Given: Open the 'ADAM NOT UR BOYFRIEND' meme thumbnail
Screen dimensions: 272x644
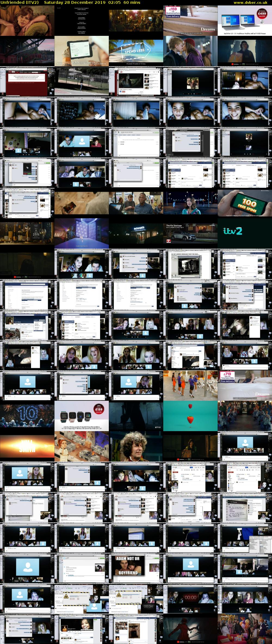Looking at the screenshot, I should click(136, 568).
